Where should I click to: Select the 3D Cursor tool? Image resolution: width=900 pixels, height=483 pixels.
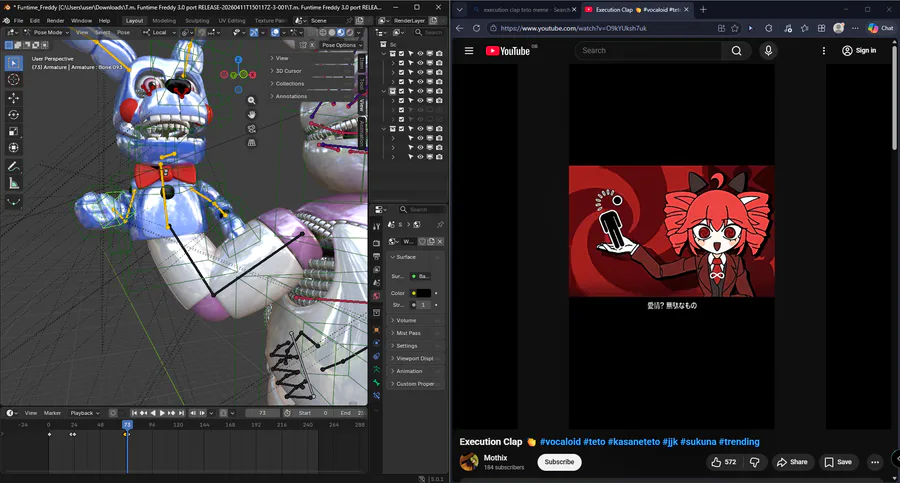coord(14,79)
